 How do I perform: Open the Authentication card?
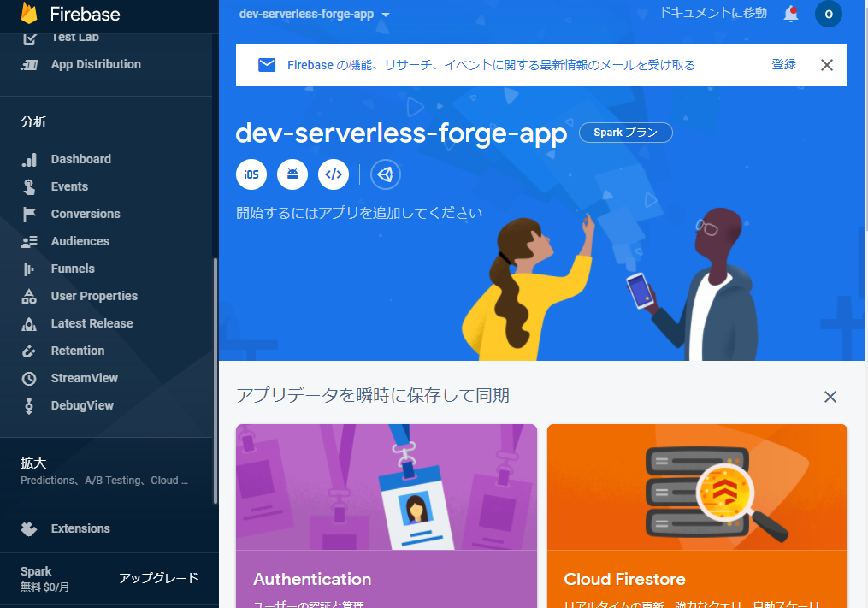(387, 517)
